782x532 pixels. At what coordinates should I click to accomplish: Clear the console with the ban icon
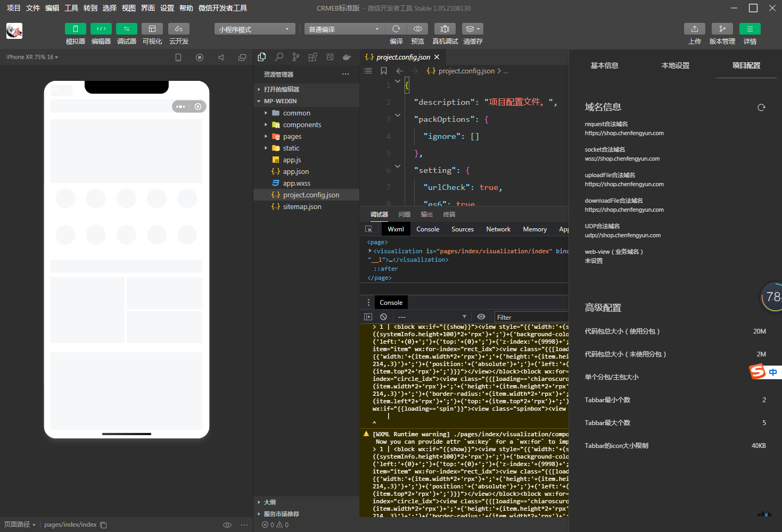pyautogui.click(x=383, y=317)
